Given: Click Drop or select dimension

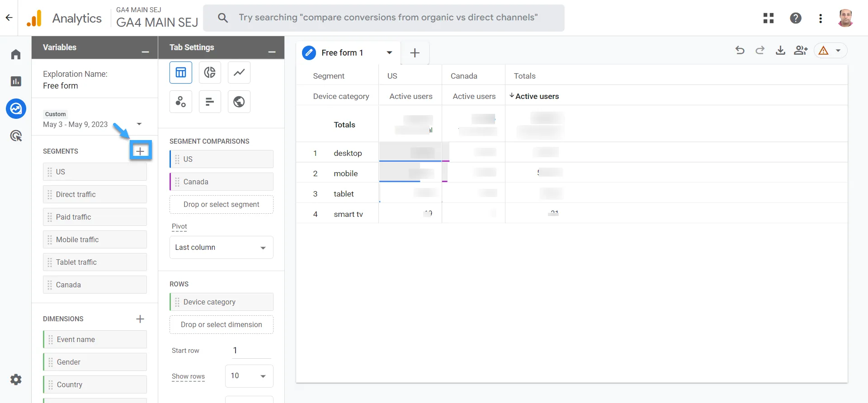Looking at the screenshot, I should 222,325.
